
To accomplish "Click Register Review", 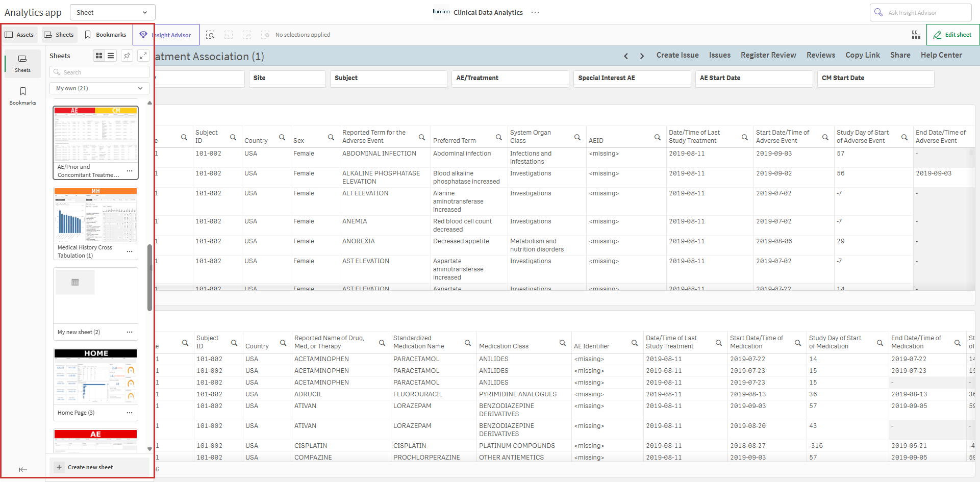I will tap(768, 55).
